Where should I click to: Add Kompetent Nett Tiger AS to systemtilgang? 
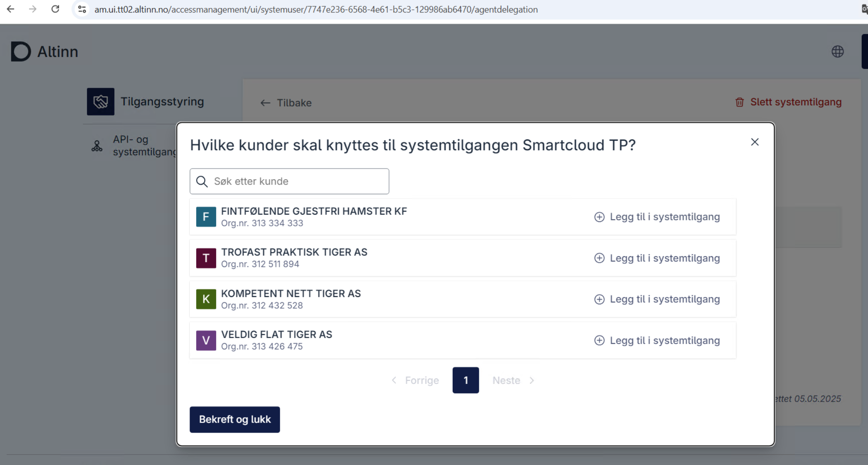pos(657,299)
